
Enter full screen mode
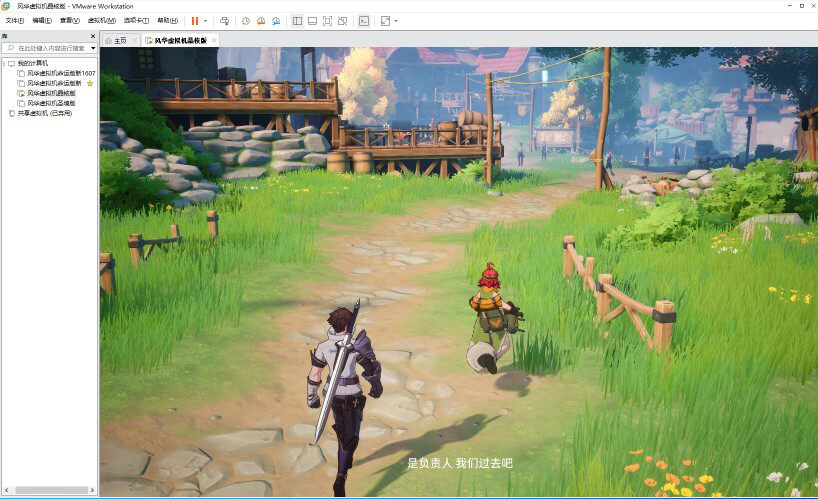coord(327,21)
